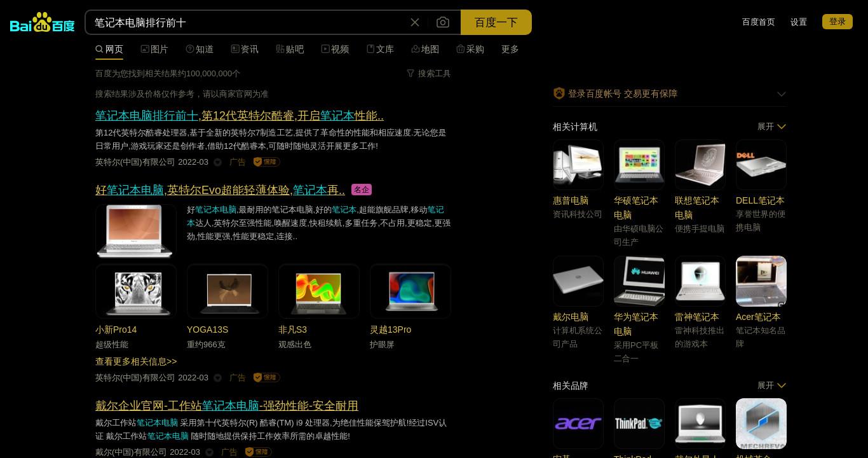Click 保障 badge on Evo result
Image resolution: width=868 pixels, height=458 pixels.
(x=267, y=377)
